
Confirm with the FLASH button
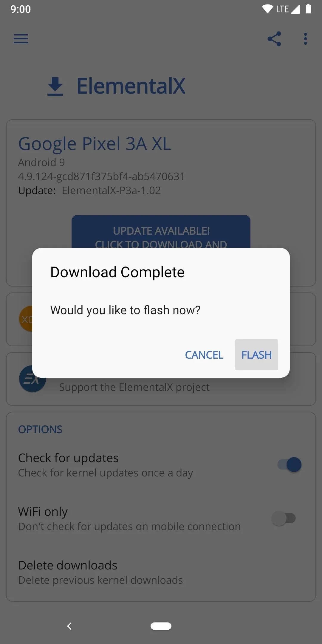[256, 355]
